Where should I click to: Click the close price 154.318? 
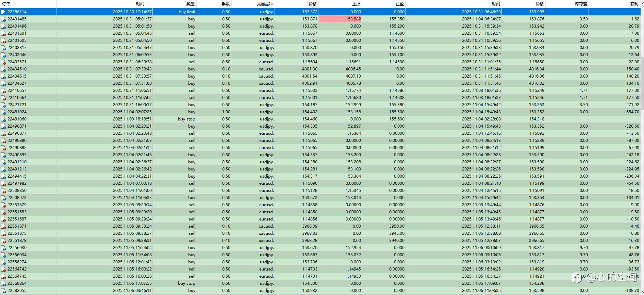536,119
